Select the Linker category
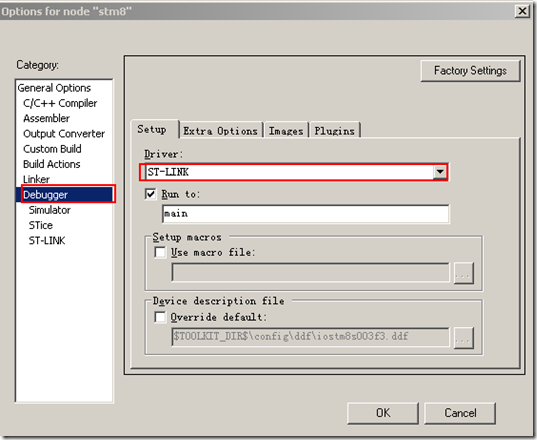This screenshot has width=537, height=440. click(36, 179)
